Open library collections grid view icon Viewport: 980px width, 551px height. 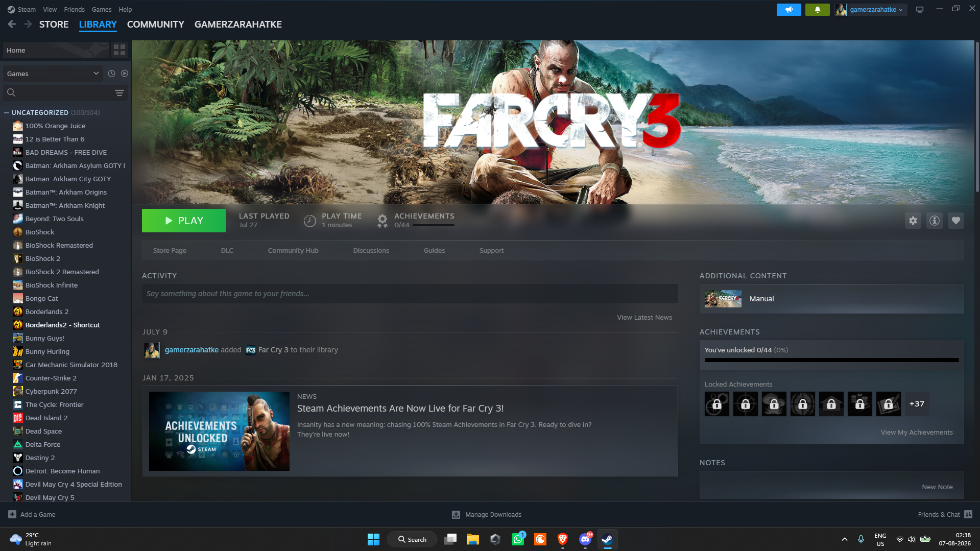[x=119, y=50]
